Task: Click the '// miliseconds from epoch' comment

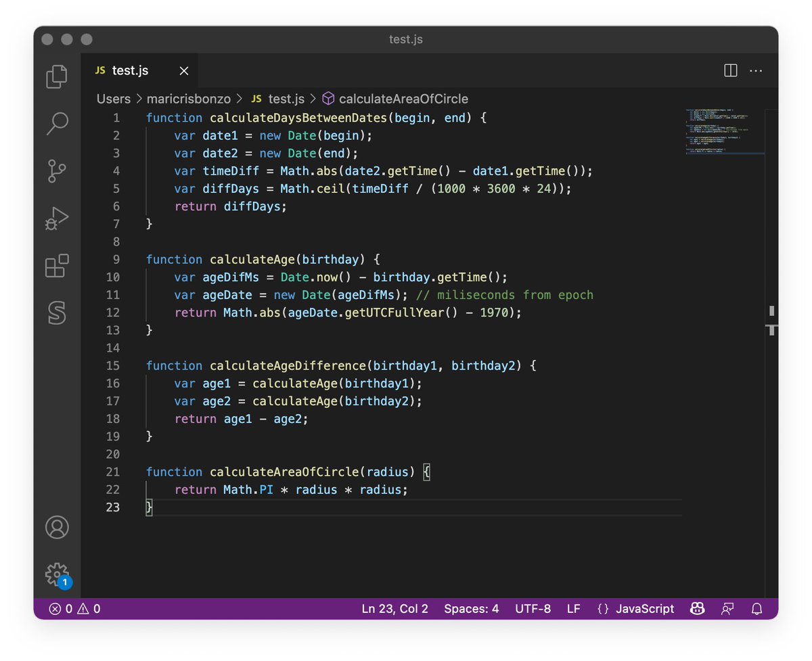Action: pyautogui.click(x=505, y=295)
